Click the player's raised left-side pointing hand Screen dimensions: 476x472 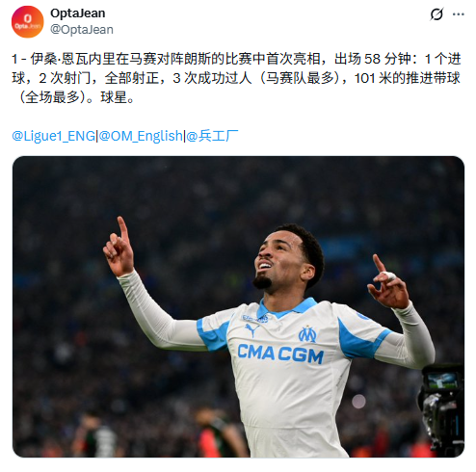(x=119, y=249)
